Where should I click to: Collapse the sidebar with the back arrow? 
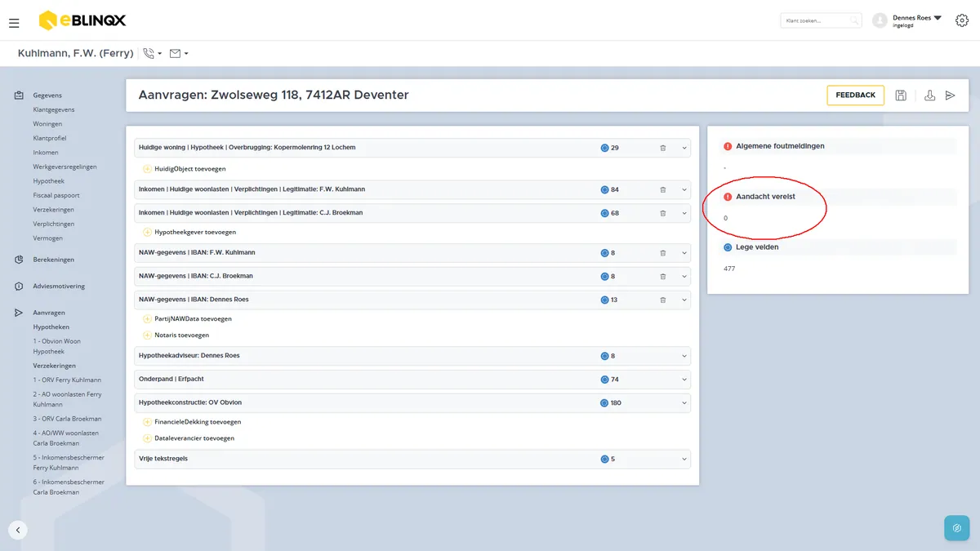tap(18, 530)
